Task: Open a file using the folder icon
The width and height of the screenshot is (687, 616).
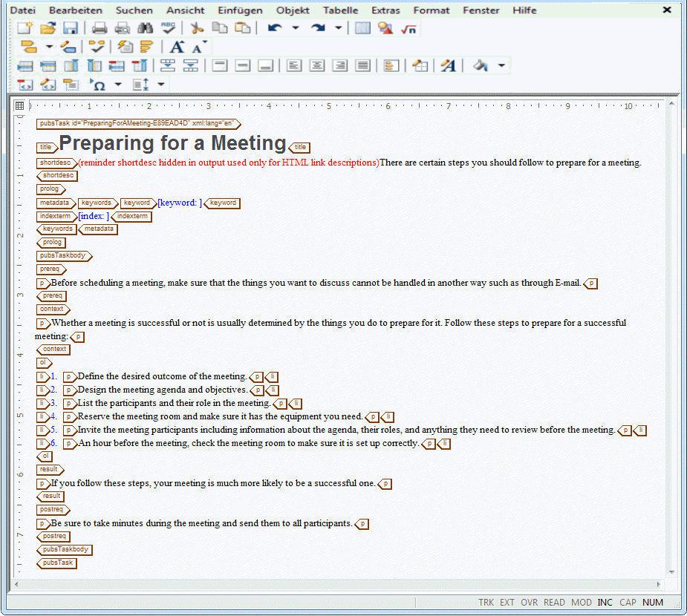Action: tap(48, 28)
